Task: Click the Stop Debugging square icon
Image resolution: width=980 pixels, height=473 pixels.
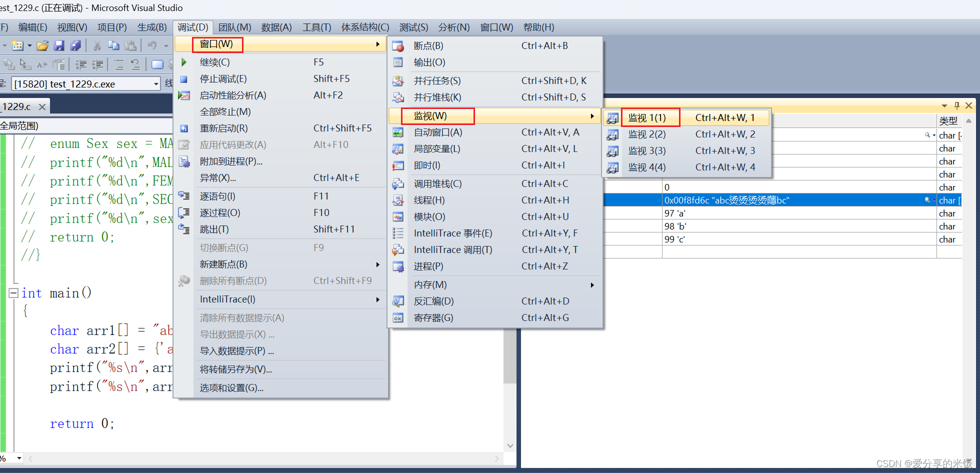Action: coord(184,79)
